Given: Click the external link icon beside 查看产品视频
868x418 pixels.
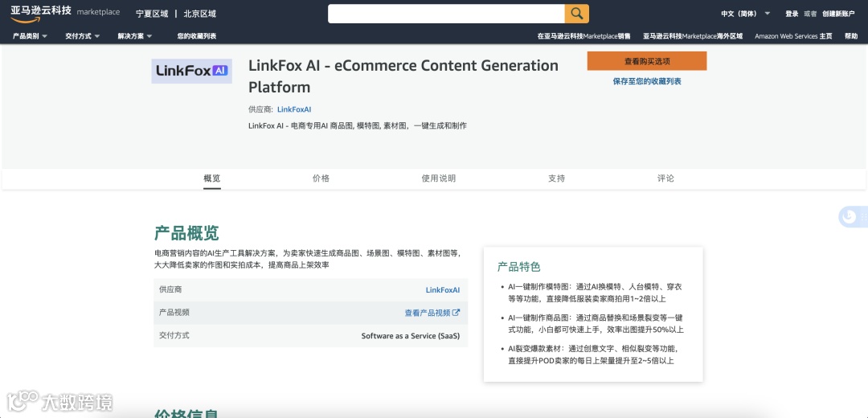Looking at the screenshot, I should click(457, 312).
